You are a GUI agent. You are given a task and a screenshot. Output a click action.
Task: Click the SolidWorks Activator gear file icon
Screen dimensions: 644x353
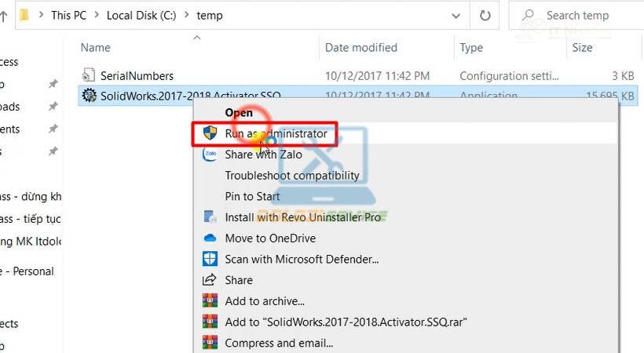(89, 96)
